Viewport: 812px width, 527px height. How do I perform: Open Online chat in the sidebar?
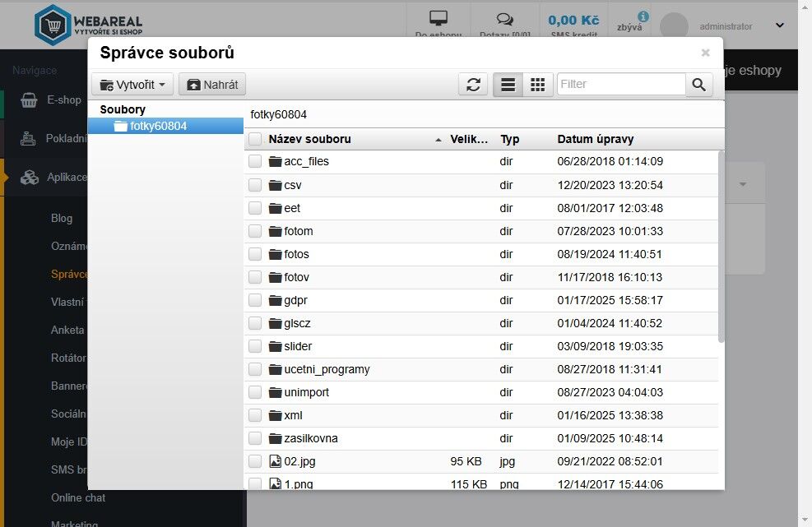coord(78,497)
